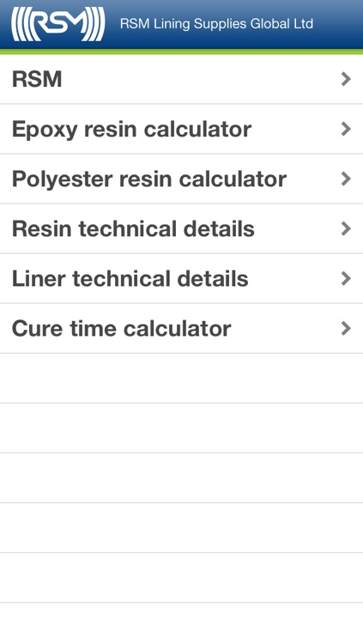Click the chevron arrow beside RSM
Viewport: 363px width, 644px height.
point(346,79)
